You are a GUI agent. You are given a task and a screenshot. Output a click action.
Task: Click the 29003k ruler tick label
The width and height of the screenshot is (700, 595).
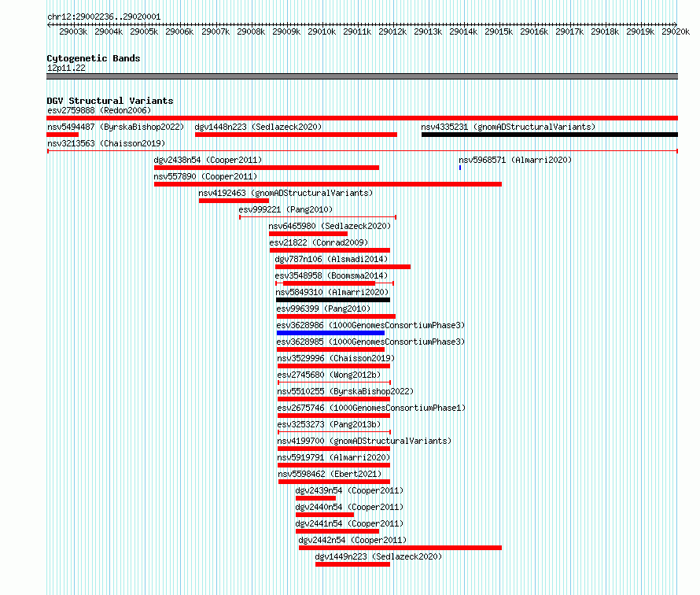click(73, 31)
